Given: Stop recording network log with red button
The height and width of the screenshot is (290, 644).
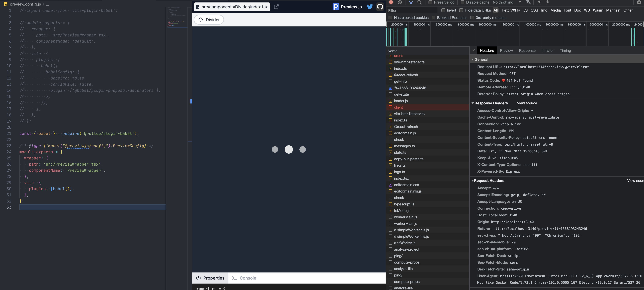Looking at the screenshot, I should click(x=391, y=2).
